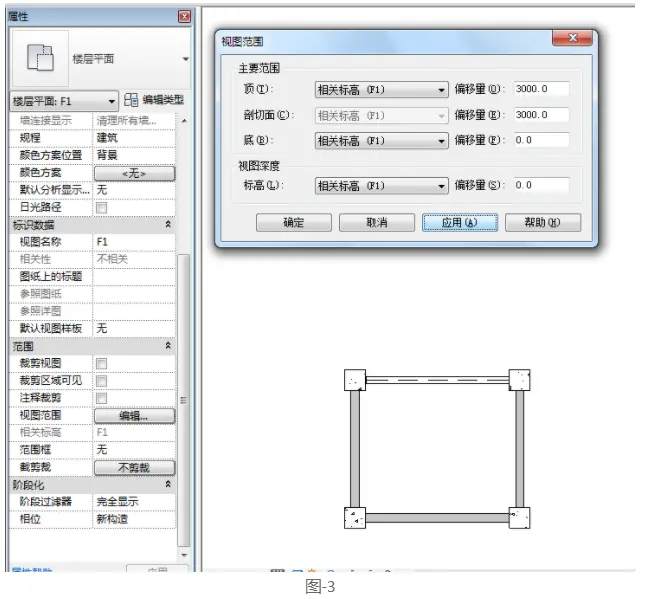Click the 截剪裁 不剪裁 button
The image size is (647, 599).
pyautogui.click(x=135, y=467)
